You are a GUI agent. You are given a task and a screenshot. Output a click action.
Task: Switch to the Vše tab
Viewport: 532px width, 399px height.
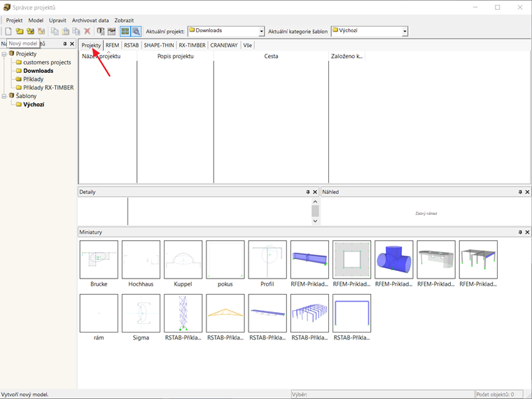247,45
